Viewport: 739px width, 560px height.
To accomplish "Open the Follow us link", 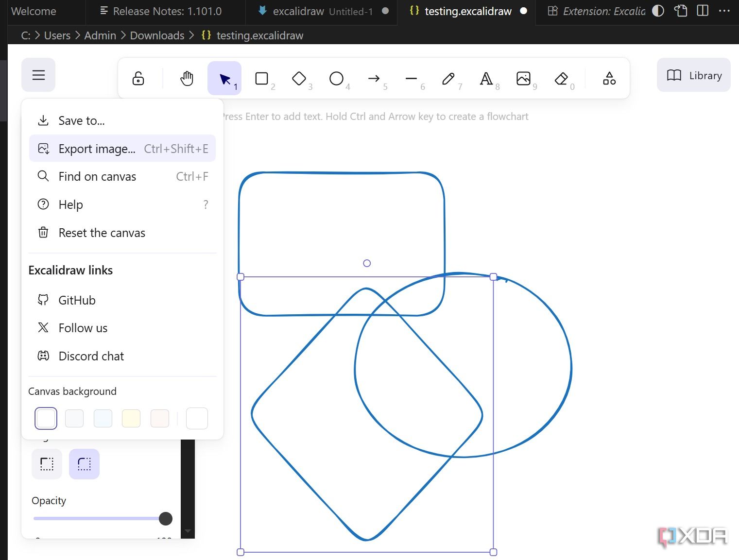I will pyautogui.click(x=122, y=328).
